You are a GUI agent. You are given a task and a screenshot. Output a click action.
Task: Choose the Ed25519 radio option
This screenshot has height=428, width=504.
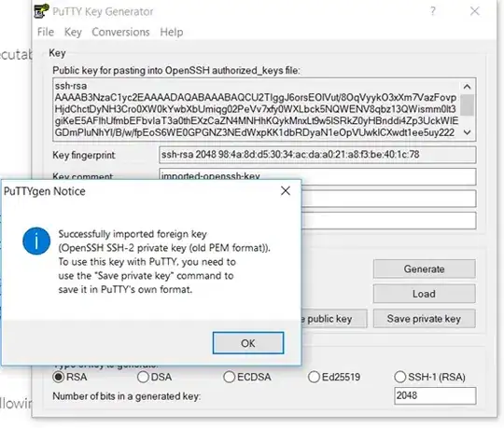(314, 377)
